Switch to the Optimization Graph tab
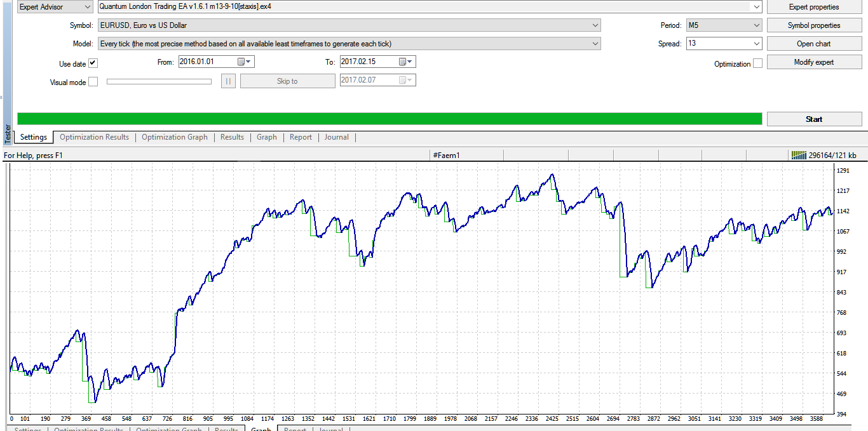The height and width of the screenshot is (431, 868). [x=175, y=137]
